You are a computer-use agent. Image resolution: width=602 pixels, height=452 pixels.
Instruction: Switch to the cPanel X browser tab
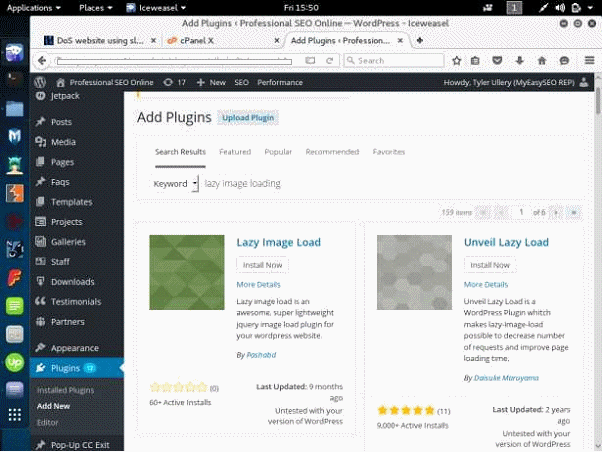click(x=222, y=40)
